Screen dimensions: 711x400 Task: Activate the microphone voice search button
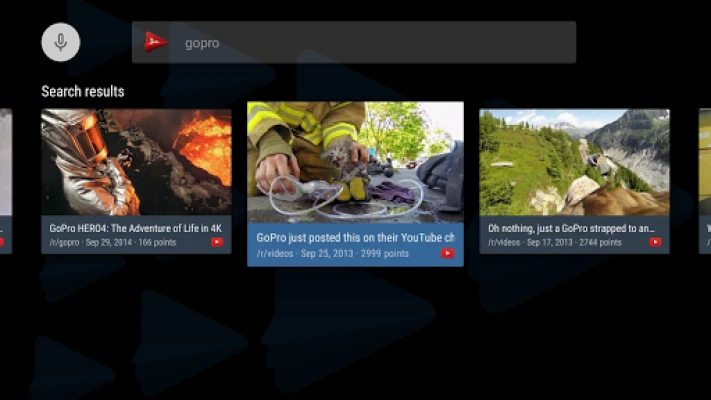point(61,42)
